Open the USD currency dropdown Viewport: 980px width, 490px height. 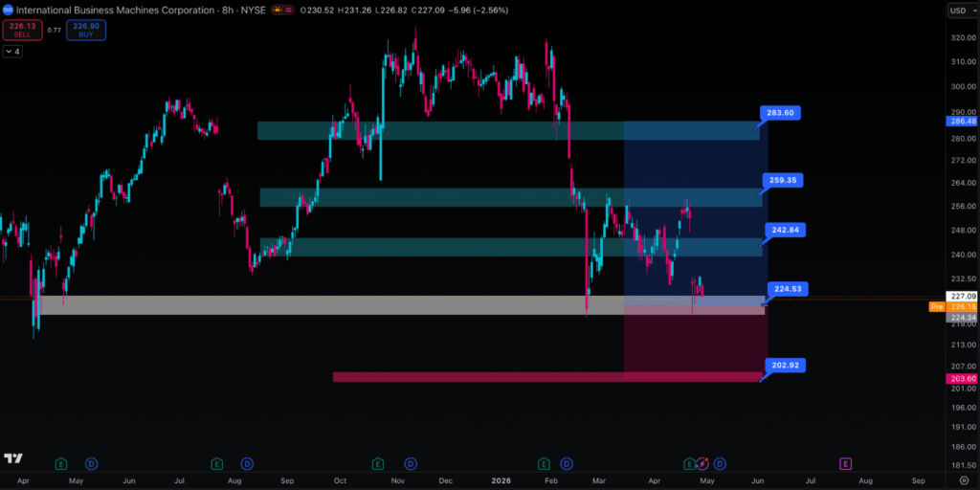959,10
